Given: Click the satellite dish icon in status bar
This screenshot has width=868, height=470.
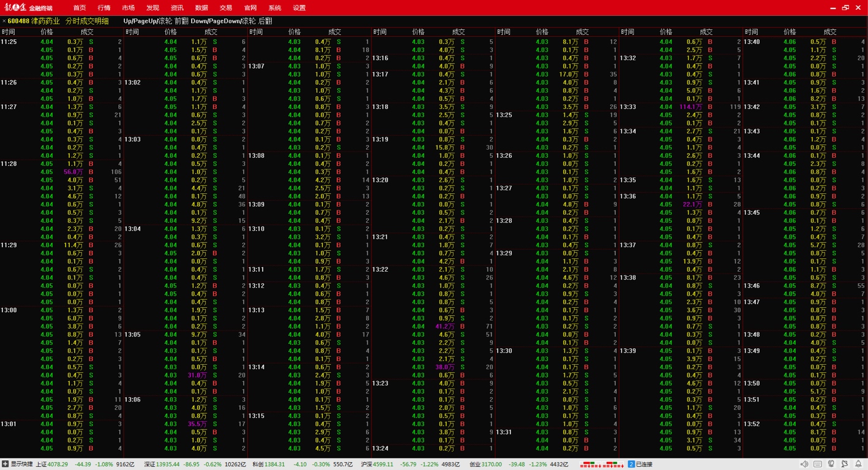Looking at the screenshot, I should click(x=845, y=464).
